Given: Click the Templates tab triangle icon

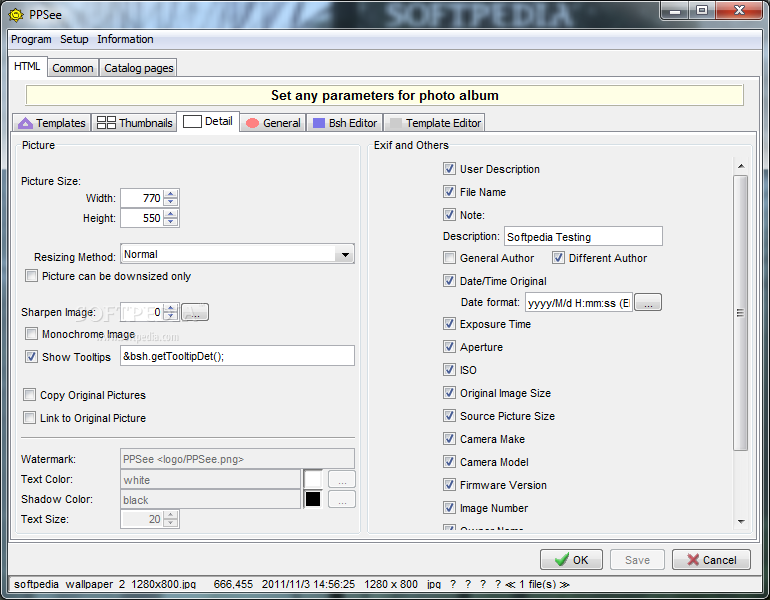Looking at the screenshot, I should tap(25, 123).
